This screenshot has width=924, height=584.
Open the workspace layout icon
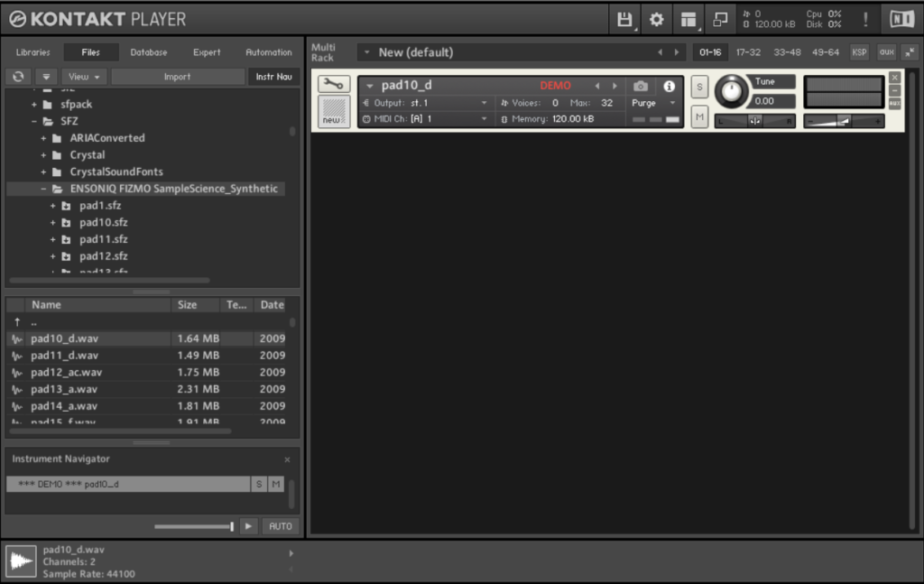pos(688,20)
